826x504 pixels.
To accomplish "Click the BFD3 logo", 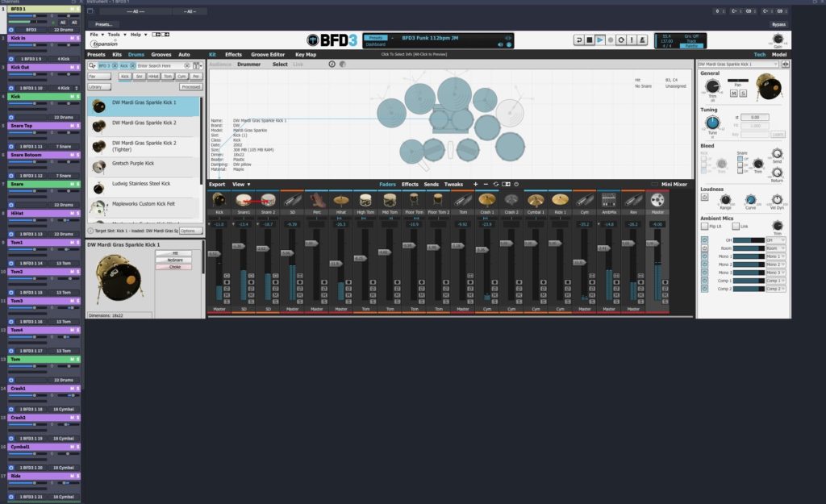I will click(332, 40).
